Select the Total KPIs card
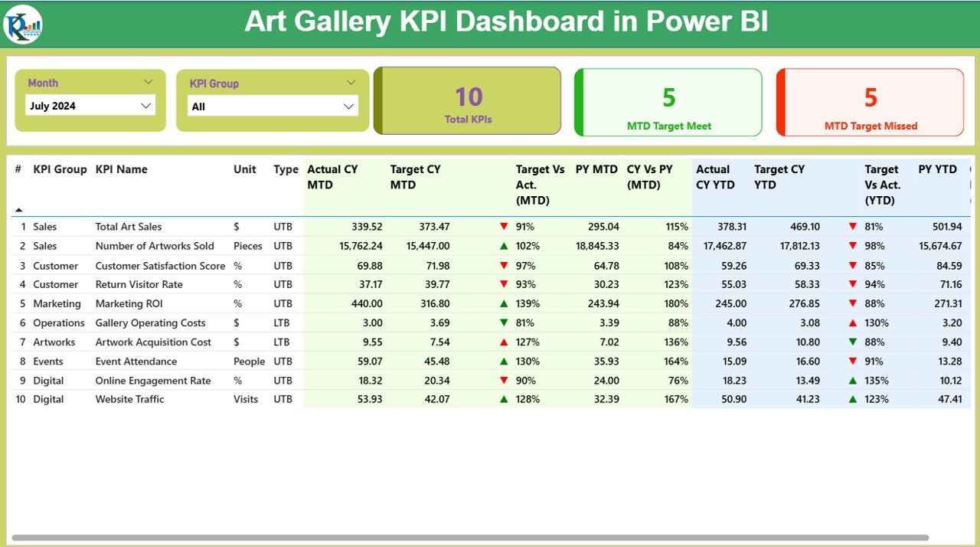The width and height of the screenshot is (980, 547). pos(468,101)
